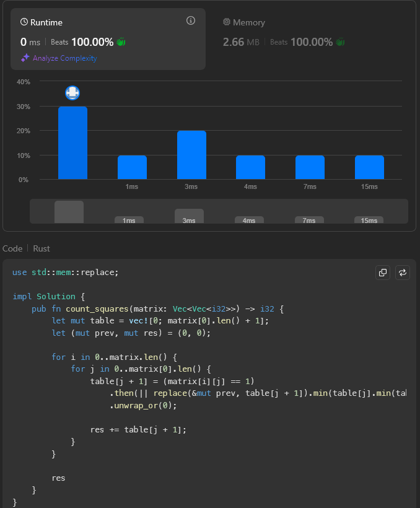The height and width of the screenshot is (508, 420).
Task: Click the Memory chip icon
Action: [227, 22]
